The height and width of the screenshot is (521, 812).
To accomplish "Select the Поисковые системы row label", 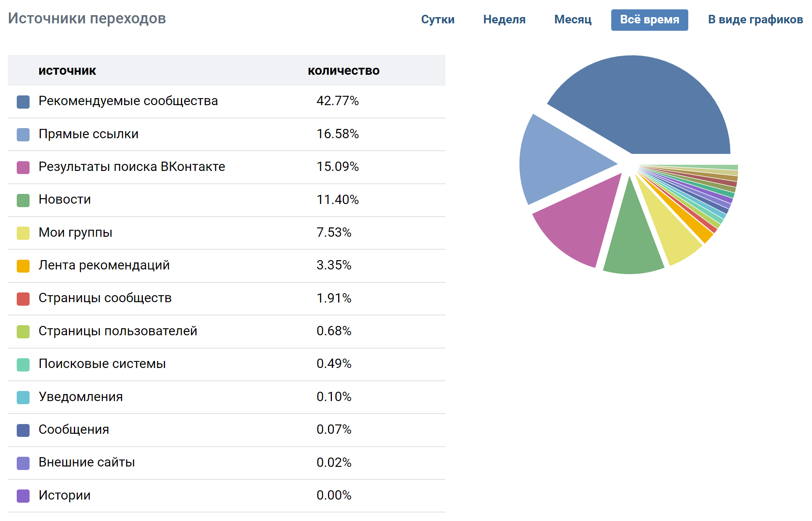I will [102, 364].
